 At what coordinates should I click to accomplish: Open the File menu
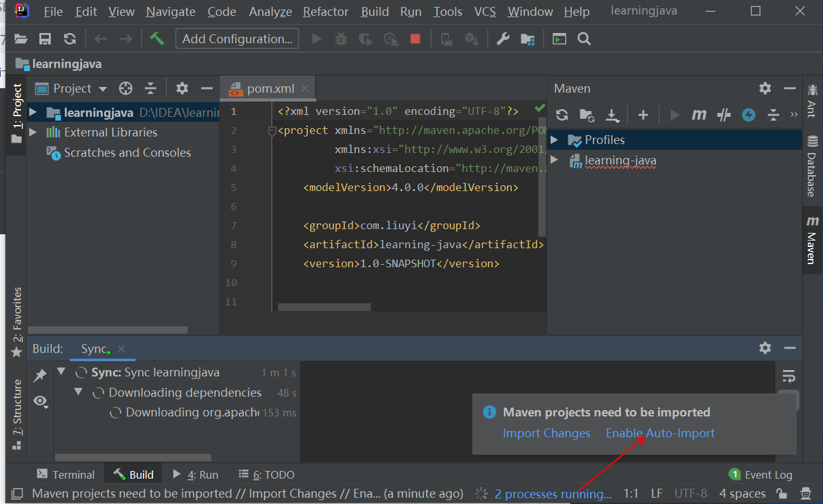point(53,11)
